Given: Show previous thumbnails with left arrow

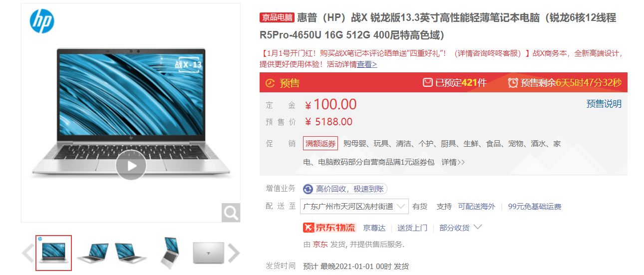Looking at the screenshot, I should (28, 253).
